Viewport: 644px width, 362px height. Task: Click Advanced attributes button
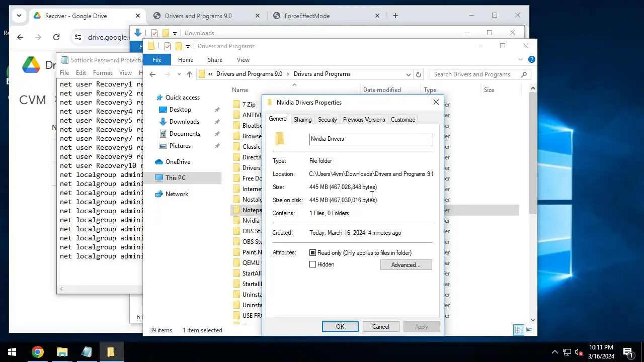[x=406, y=265]
